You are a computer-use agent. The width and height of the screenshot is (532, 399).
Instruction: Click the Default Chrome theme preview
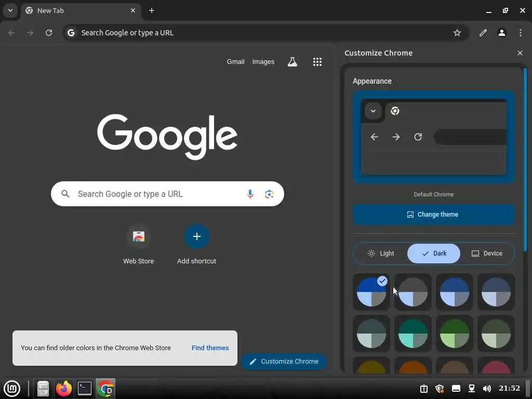point(434,137)
